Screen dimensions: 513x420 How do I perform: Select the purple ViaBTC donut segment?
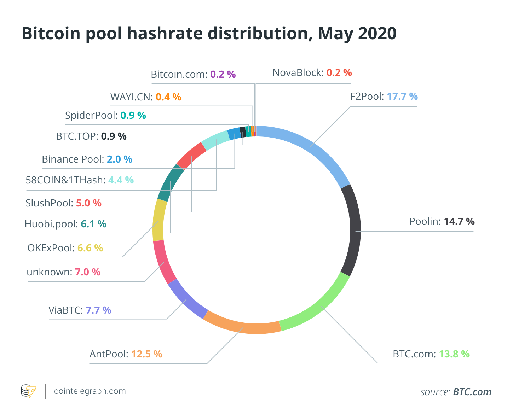[186, 299]
